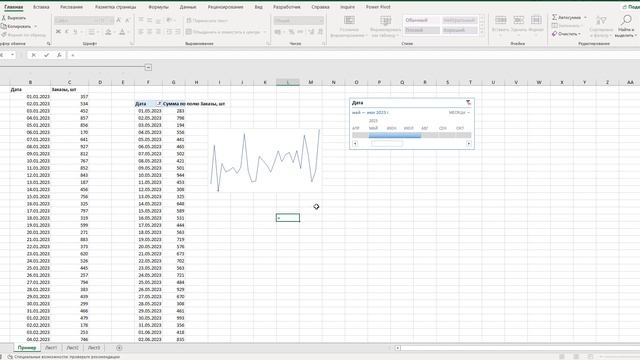Align text to top icon
Viewport: 640px width, 360px height.
point(141,20)
